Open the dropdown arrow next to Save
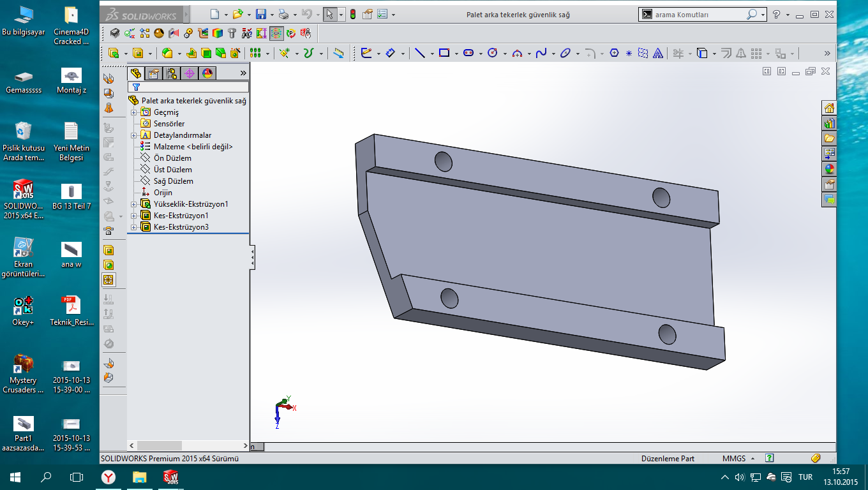 click(272, 14)
